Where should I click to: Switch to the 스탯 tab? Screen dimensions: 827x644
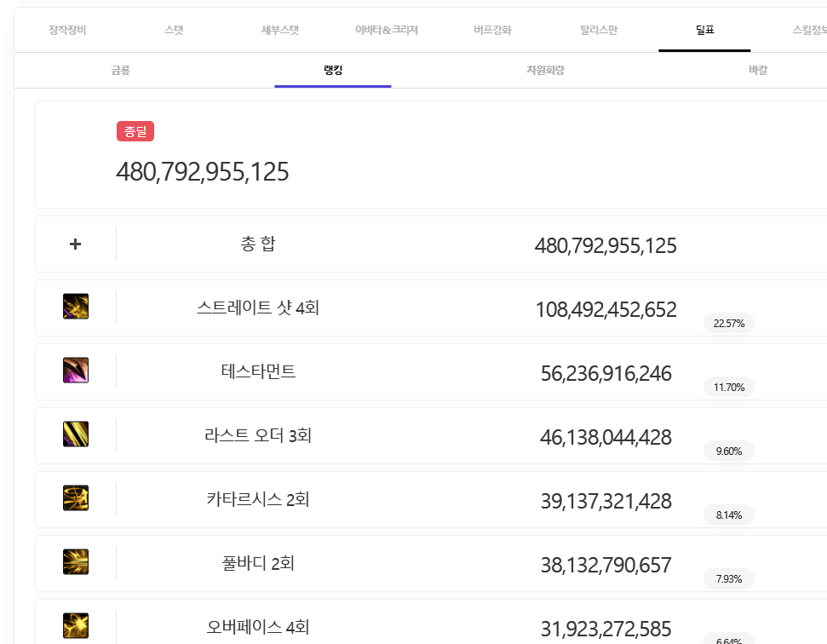(174, 31)
